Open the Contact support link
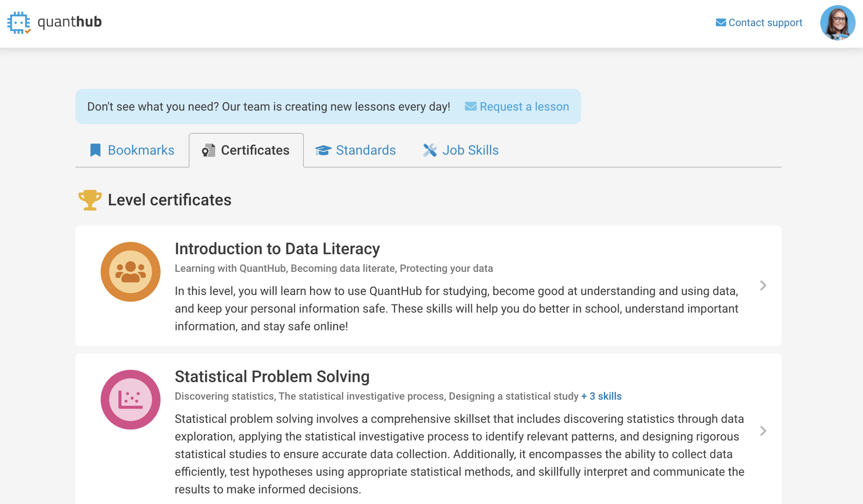This screenshot has height=504, width=863. pyautogui.click(x=765, y=22)
